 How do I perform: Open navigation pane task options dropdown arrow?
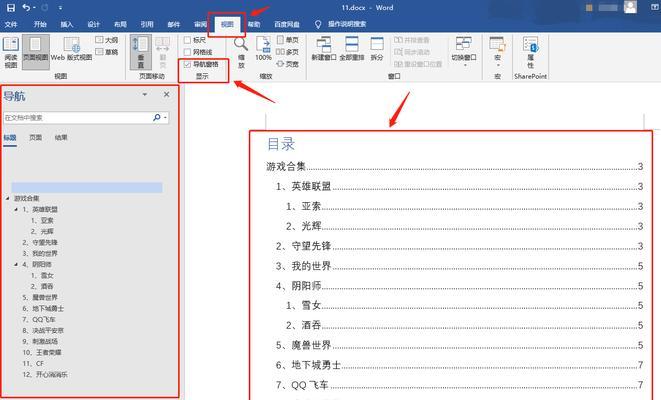tap(145, 94)
